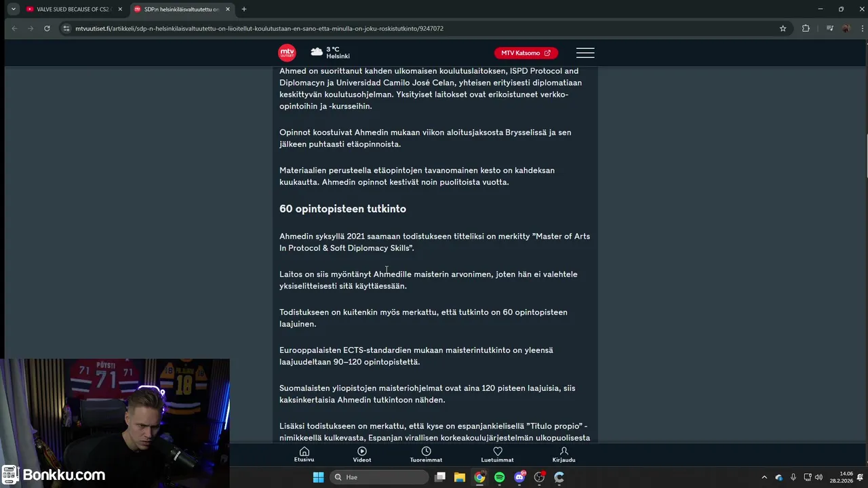This screenshot has height=488, width=868.
Task: Click paragraph starting "Laitos on siis myöntänyt"
Action: (x=429, y=280)
